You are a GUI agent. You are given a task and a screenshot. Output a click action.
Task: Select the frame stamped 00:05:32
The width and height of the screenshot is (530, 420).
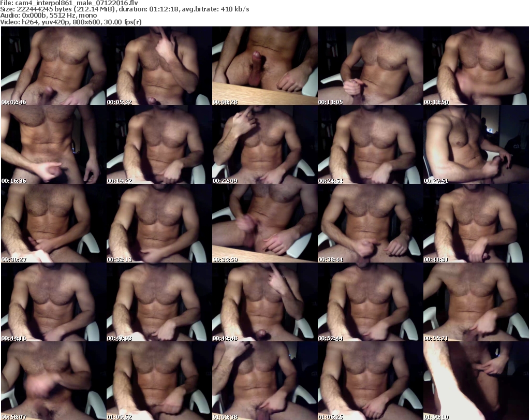(159, 66)
